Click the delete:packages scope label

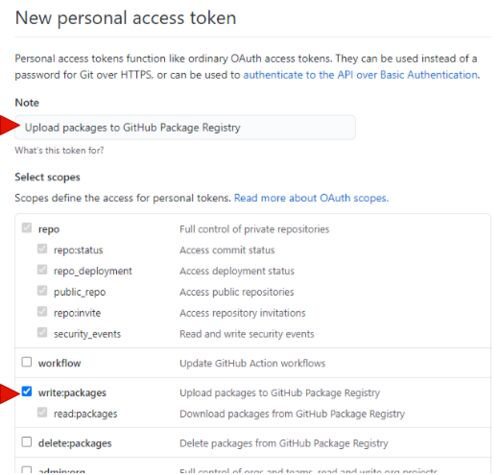click(75, 443)
